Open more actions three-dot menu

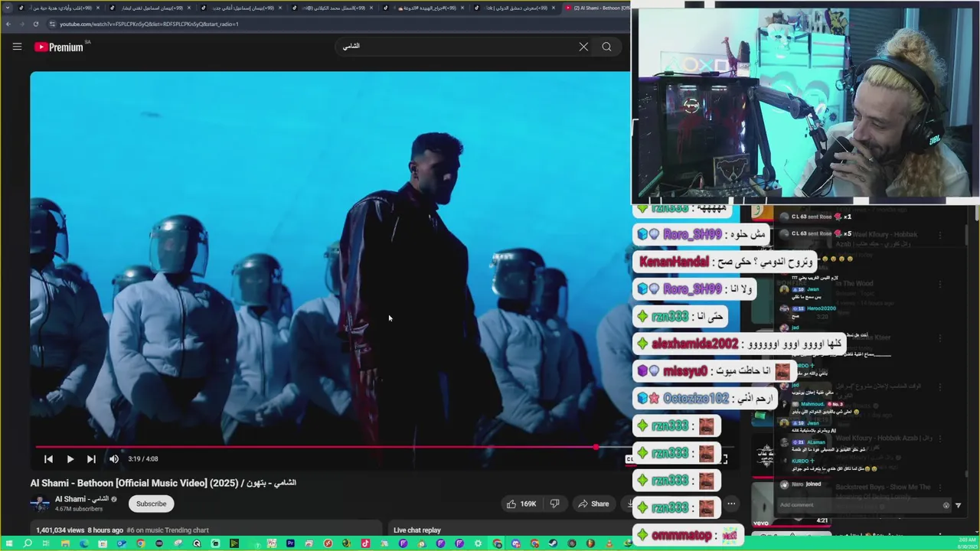(x=731, y=504)
